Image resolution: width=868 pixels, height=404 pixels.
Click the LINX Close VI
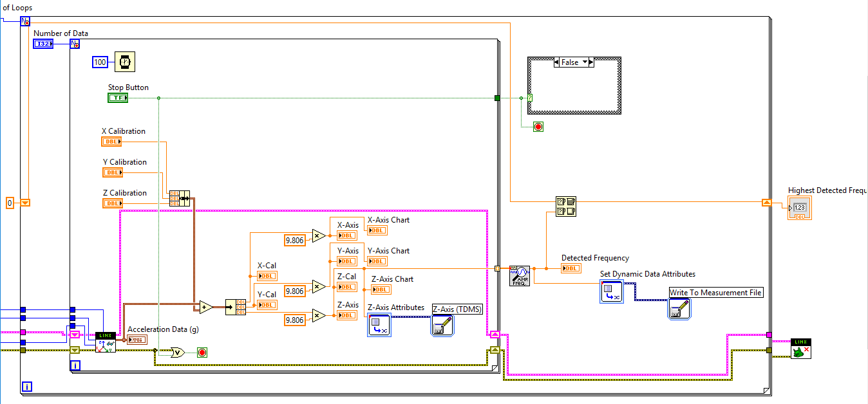[x=801, y=349]
